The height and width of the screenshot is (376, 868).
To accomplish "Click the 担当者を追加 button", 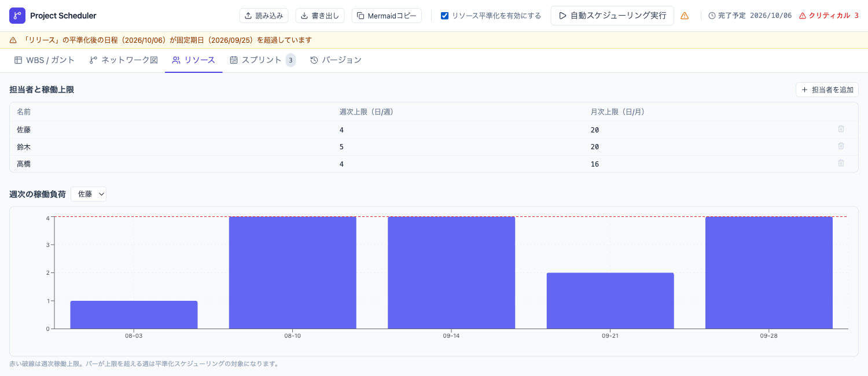I will click(827, 90).
